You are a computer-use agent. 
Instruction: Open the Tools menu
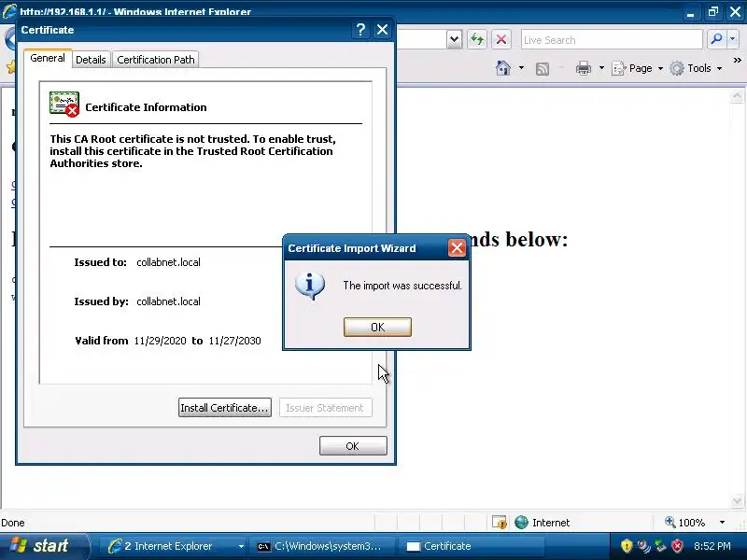(696, 68)
